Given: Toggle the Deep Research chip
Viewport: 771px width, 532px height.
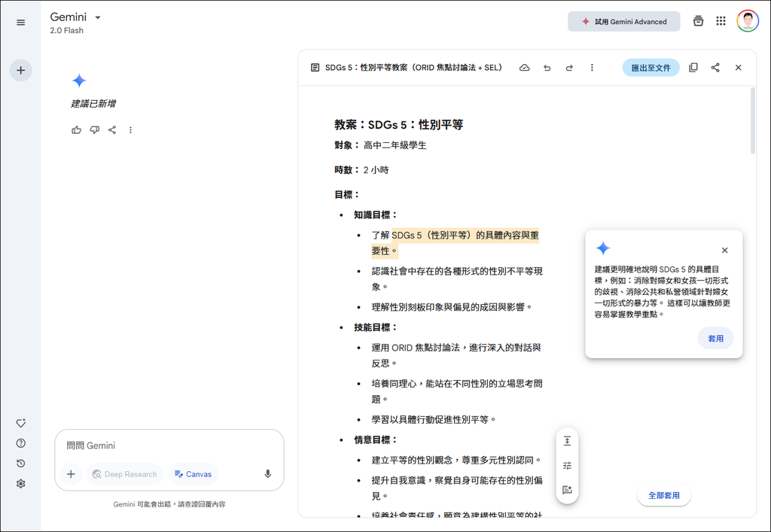Looking at the screenshot, I should point(125,474).
